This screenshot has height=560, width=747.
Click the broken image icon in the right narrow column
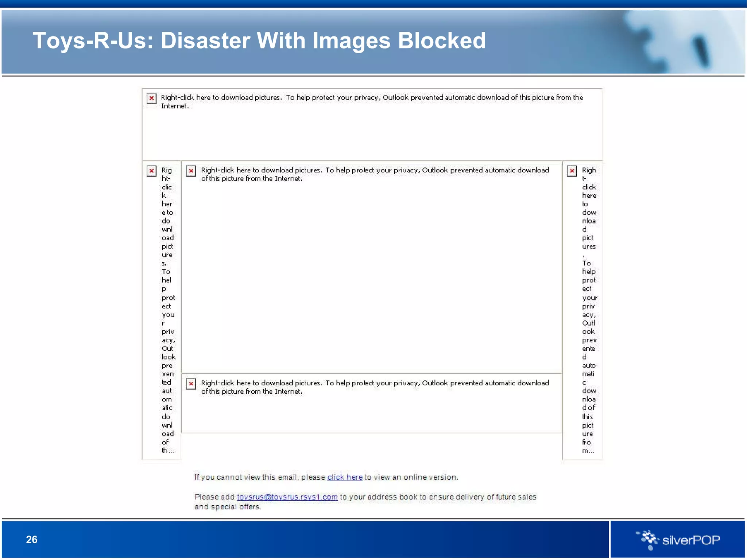572,171
